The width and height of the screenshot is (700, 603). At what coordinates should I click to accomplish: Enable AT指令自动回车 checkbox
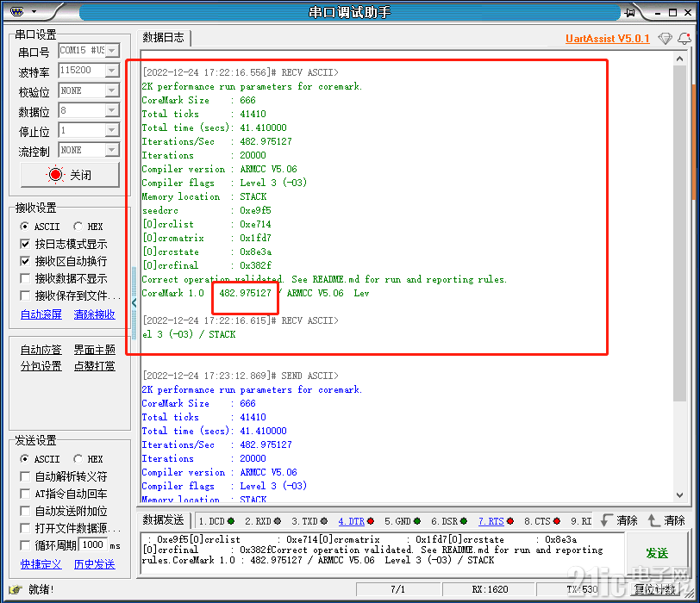click(26, 494)
